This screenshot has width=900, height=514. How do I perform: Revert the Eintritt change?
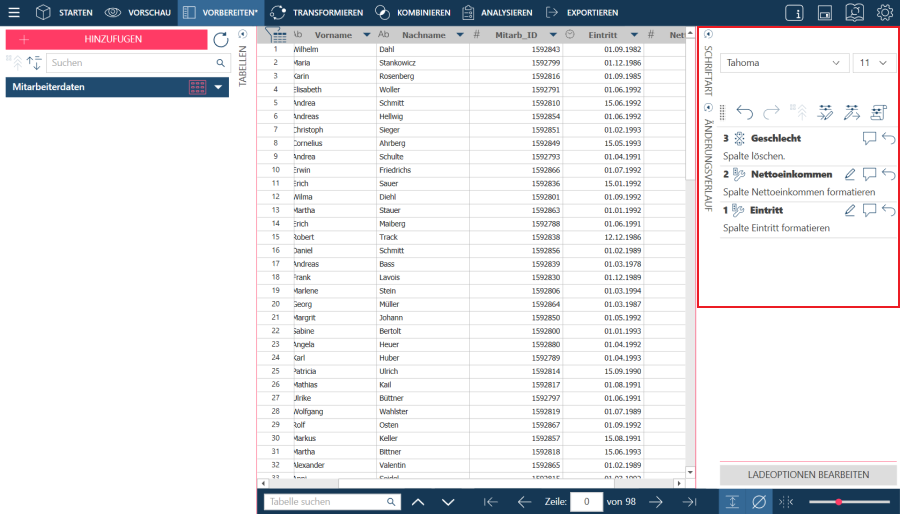pyautogui.click(x=889, y=211)
